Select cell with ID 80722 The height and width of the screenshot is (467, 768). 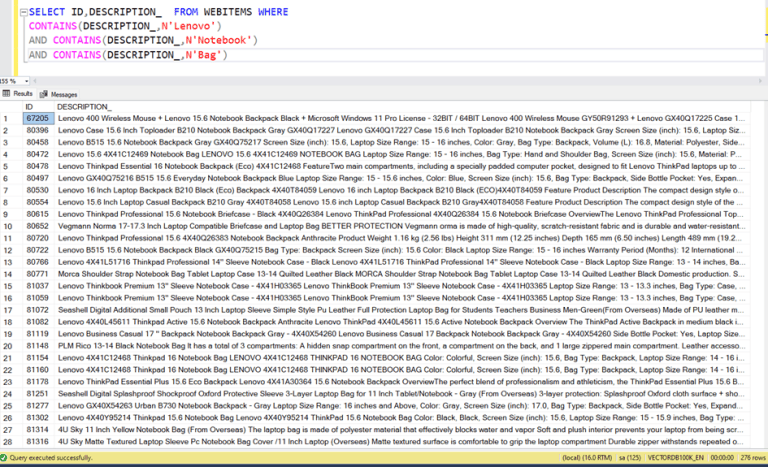[38, 250]
